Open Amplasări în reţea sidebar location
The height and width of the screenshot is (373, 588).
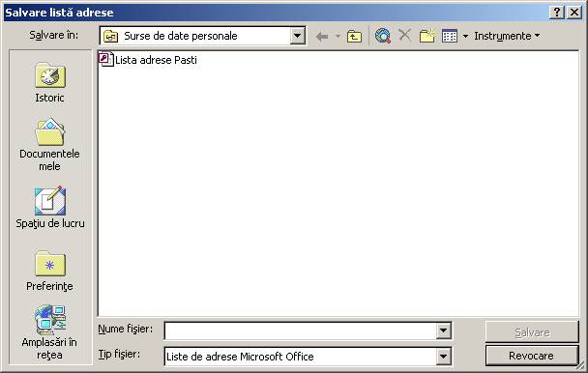point(49,332)
